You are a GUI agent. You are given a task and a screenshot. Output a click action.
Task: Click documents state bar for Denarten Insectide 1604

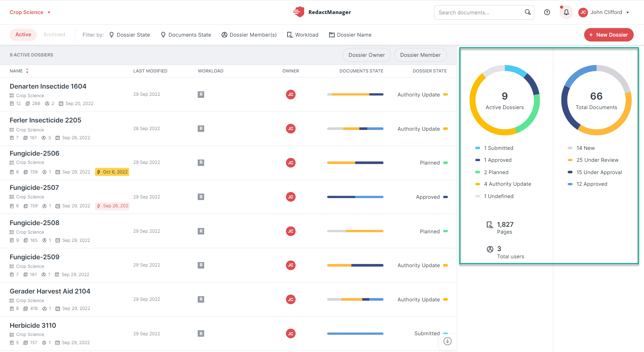point(355,94)
